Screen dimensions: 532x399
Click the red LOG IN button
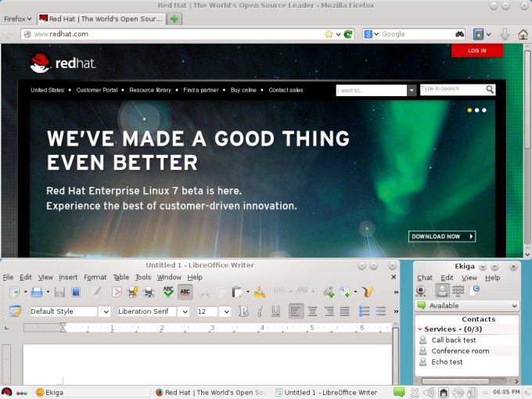coord(476,51)
